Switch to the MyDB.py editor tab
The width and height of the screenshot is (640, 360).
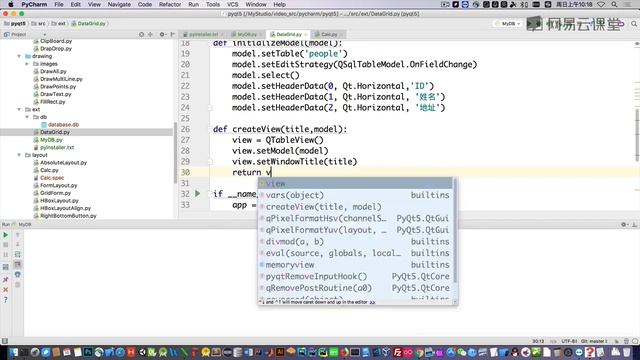coord(247,35)
